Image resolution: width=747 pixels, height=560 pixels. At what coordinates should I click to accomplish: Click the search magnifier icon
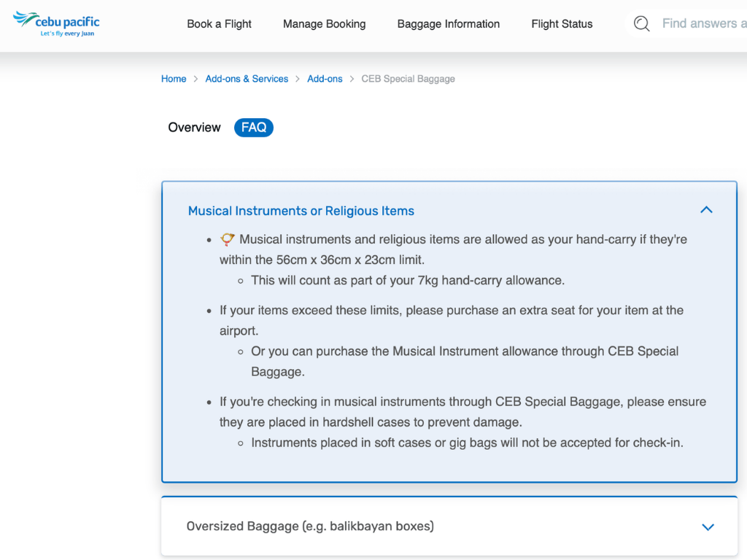tap(641, 24)
